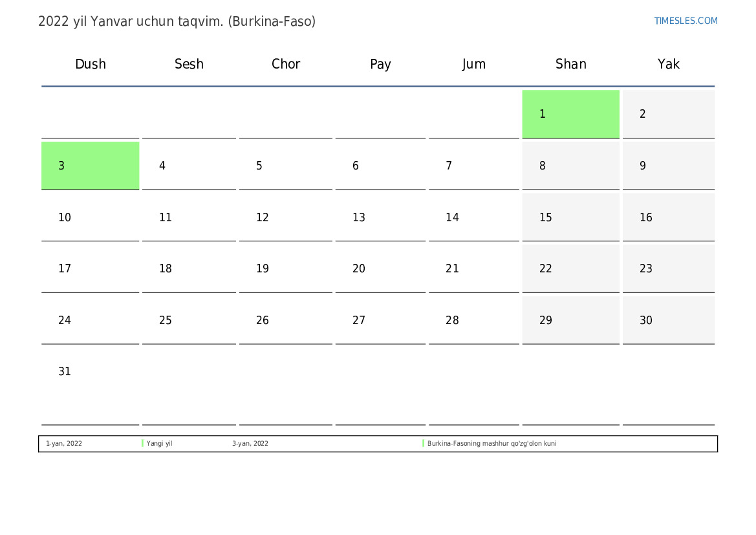756x535 pixels.
Task: Click the Burkina-Fasoning mashhur qo'zg'olon kuni entry
Action: pyautogui.click(x=491, y=444)
